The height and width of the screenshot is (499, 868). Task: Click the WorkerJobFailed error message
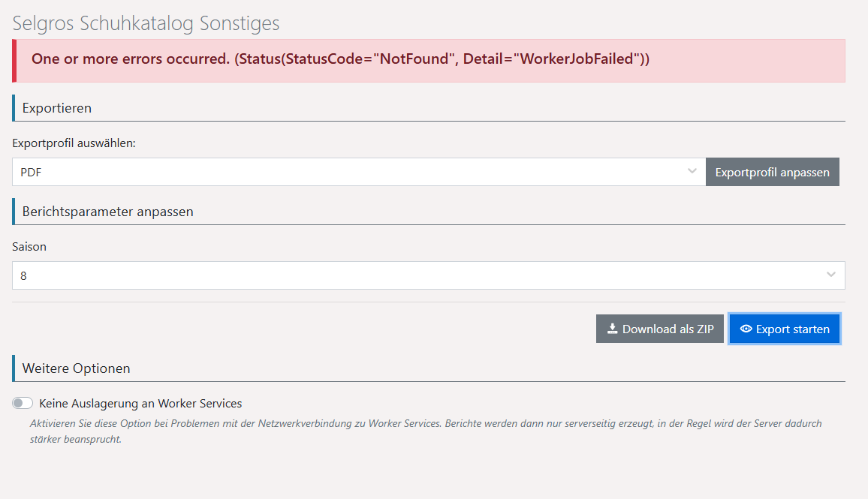coord(340,59)
